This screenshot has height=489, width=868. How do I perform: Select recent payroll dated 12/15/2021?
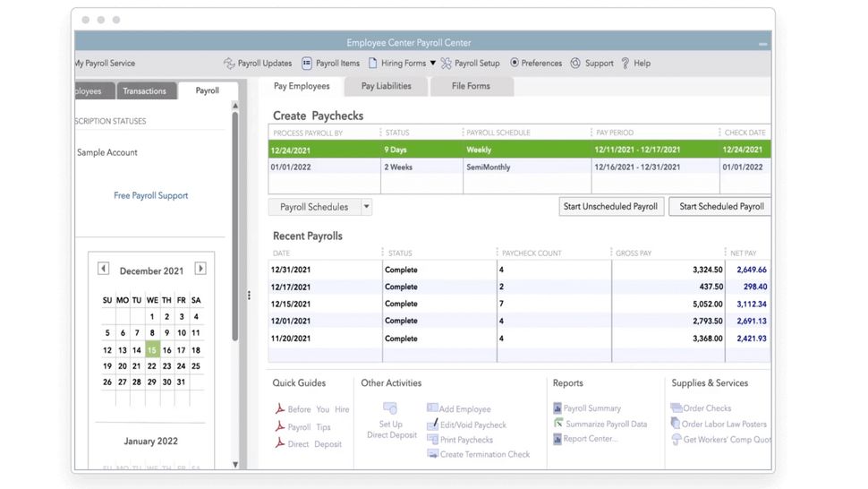pyautogui.click(x=519, y=304)
